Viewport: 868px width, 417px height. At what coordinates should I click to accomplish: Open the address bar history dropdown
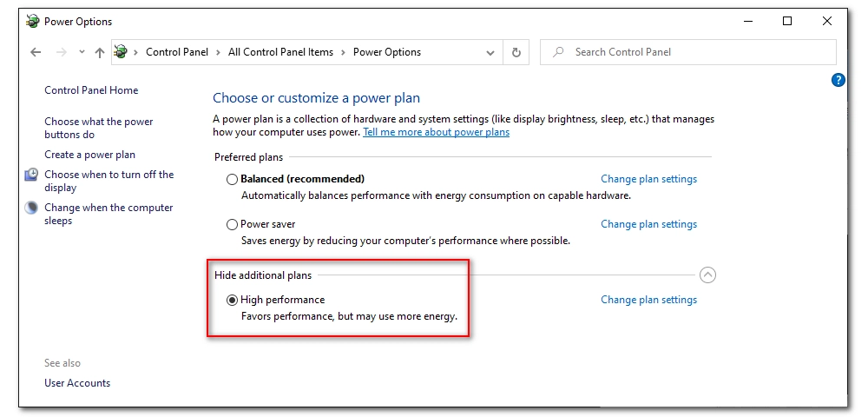(491, 52)
